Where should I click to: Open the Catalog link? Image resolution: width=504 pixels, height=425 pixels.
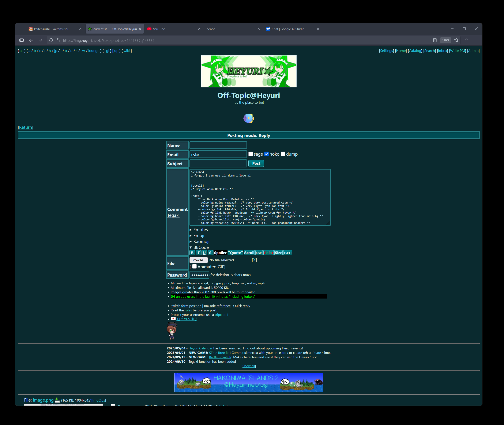415,51
